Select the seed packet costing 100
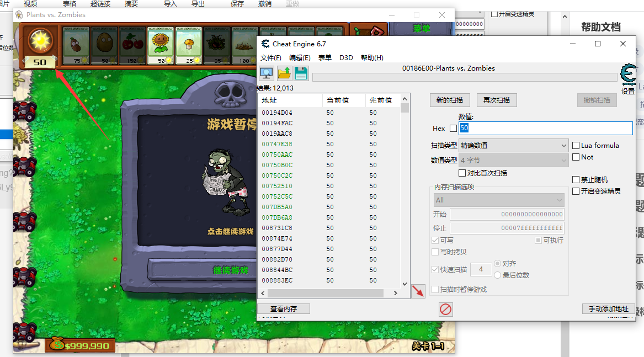This screenshot has height=357, width=644. [244, 45]
